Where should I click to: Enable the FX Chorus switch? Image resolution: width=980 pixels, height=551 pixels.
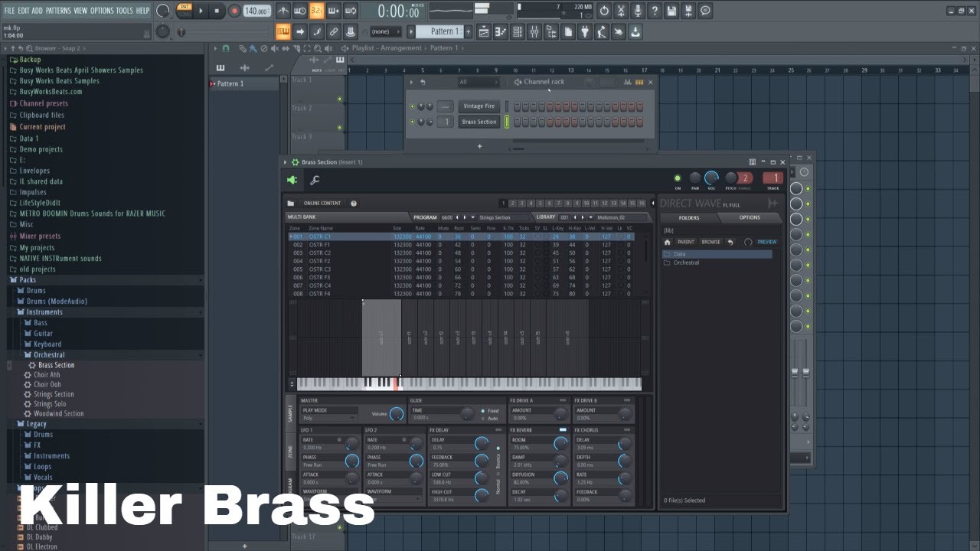pyautogui.click(x=627, y=430)
